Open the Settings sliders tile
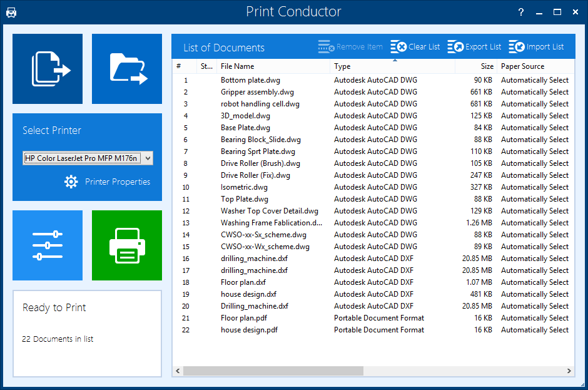This screenshot has height=390, width=588. point(48,245)
